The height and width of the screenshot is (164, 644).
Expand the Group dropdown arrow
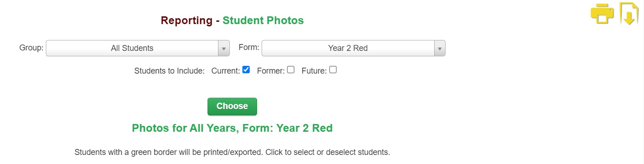click(x=224, y=49)
